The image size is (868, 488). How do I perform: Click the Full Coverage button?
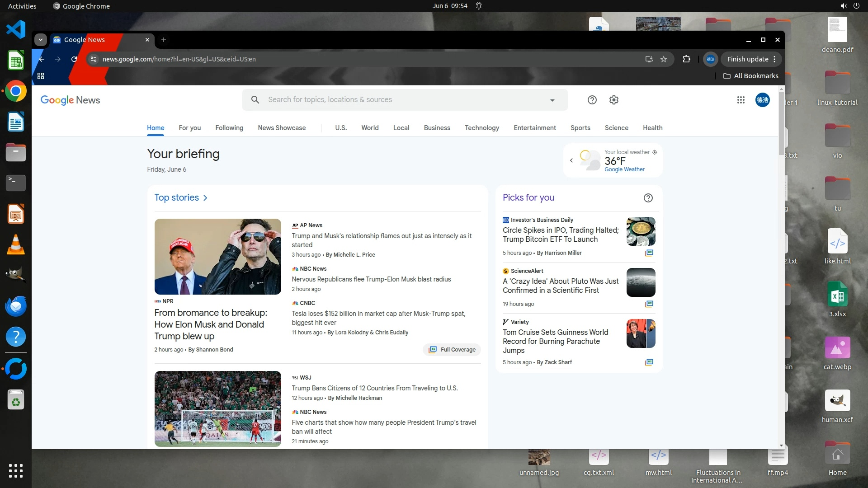(452, 349)
